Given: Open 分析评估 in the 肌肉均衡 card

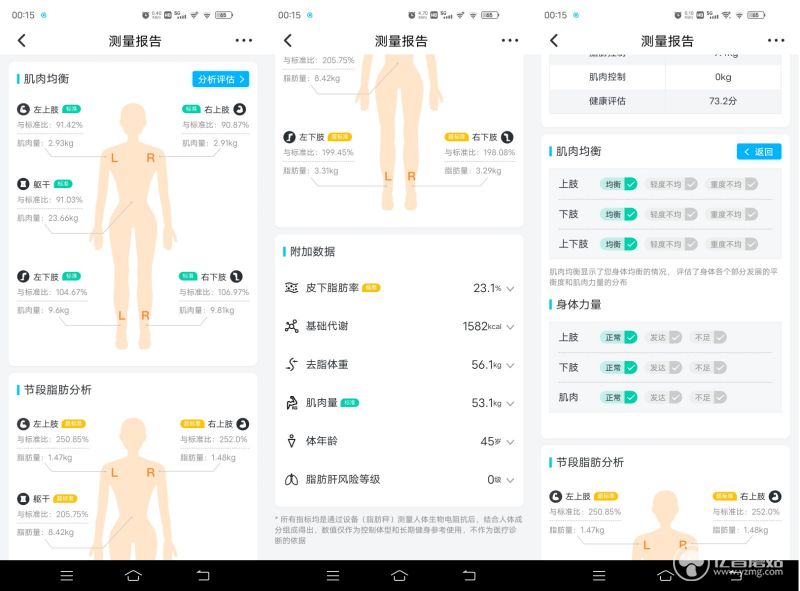Looking at the screenshot, I should [x=220, y=79].
